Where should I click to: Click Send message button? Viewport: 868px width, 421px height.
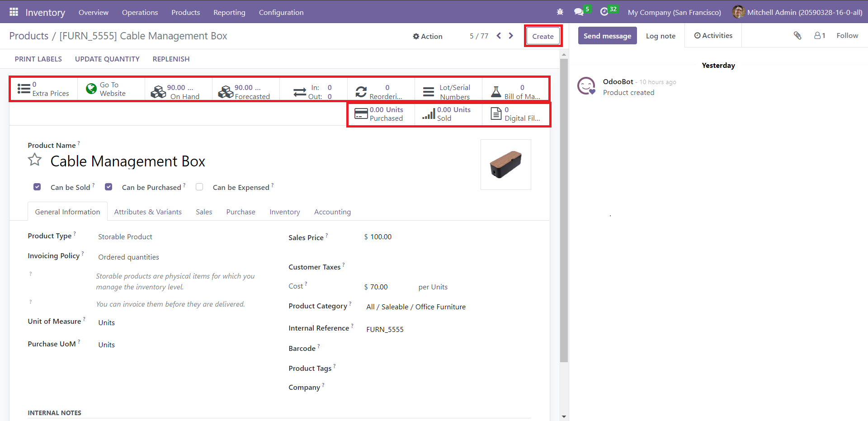click(607, 36)
